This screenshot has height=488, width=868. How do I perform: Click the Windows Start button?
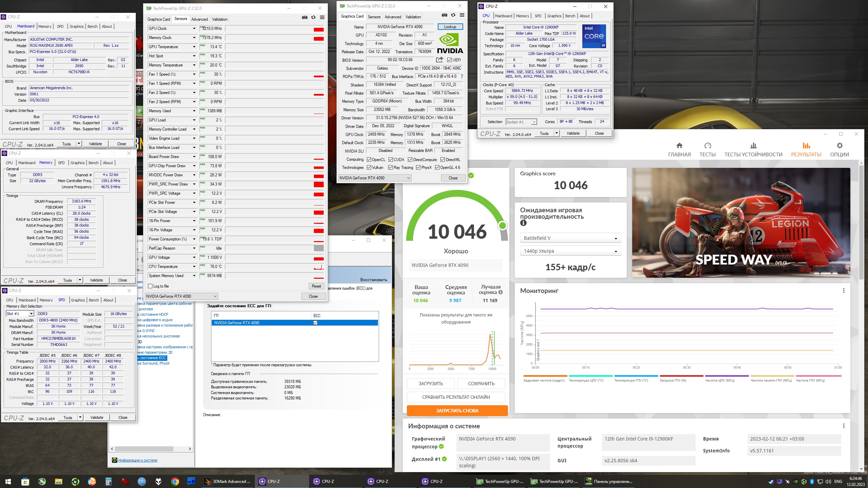pyautogui.click(x=8, y=481)
